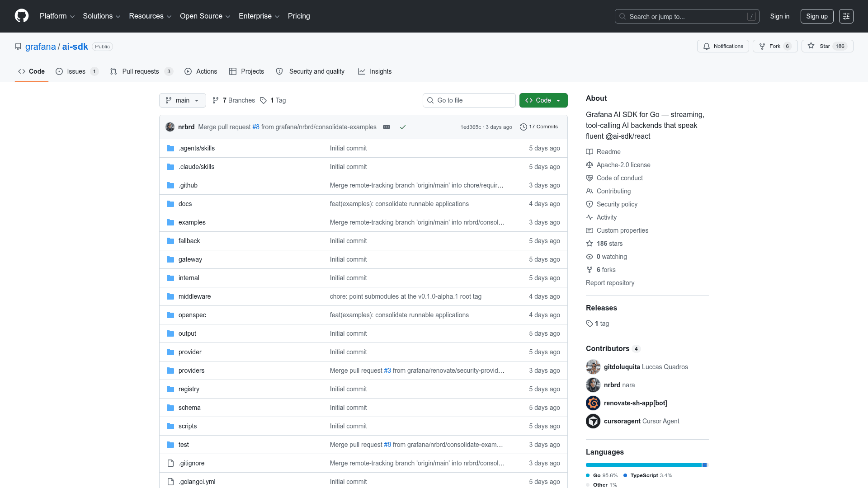This screenshot has height=488, width=868.
Task: Click the pulse icon beside Activity
Action: coord(590,217)
